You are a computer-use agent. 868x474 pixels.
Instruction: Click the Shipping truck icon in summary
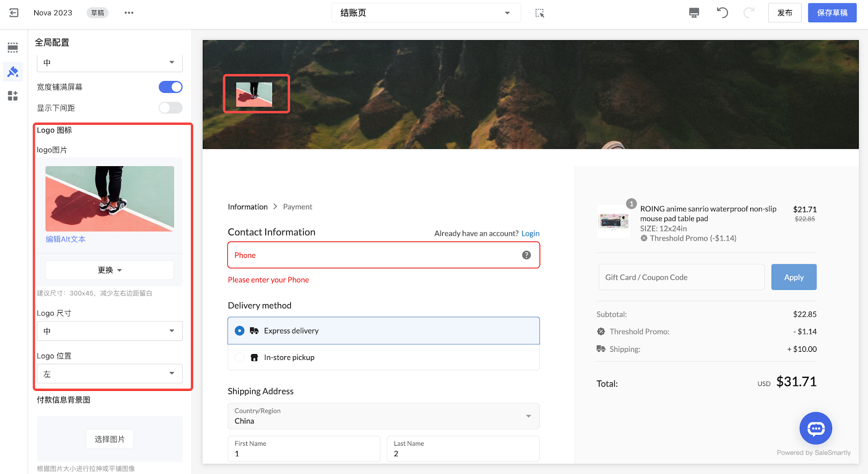tap(601, 349)
